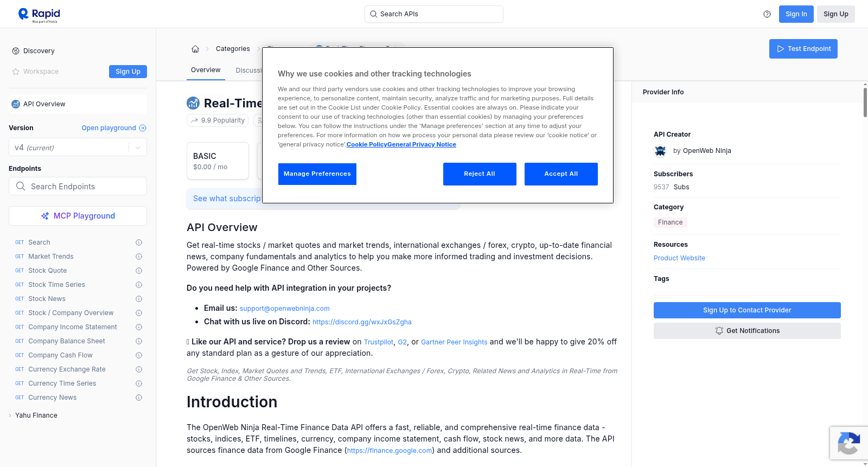The image size is (868, 467).
Task: Click info icon for Search endpoint
Action: tap(139, 242)
